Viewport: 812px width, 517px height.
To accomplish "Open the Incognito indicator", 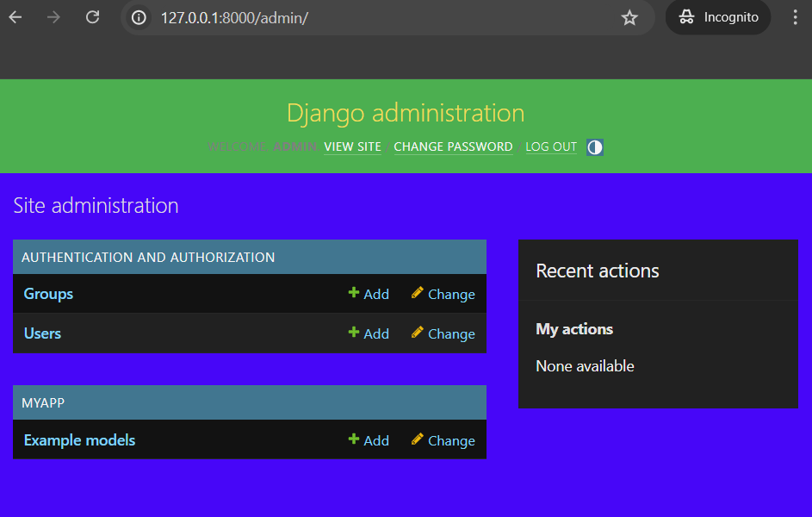I will tap(718, 17).
